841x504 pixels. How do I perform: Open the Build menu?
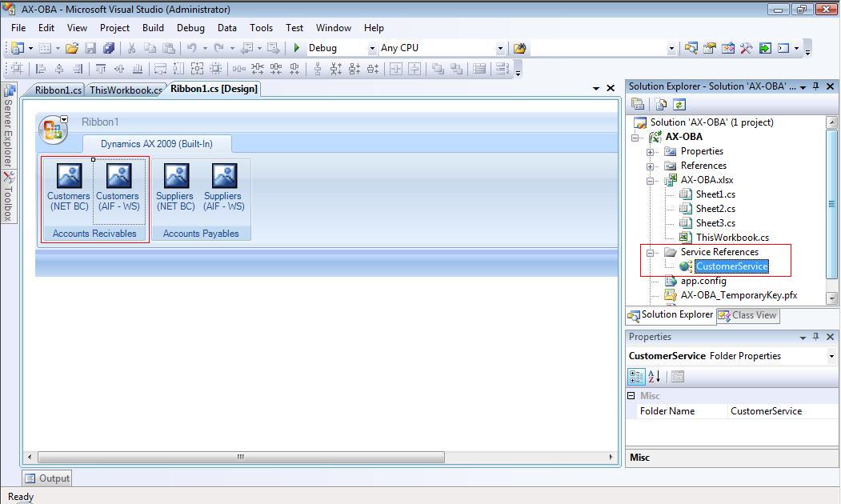pos(153,28)
